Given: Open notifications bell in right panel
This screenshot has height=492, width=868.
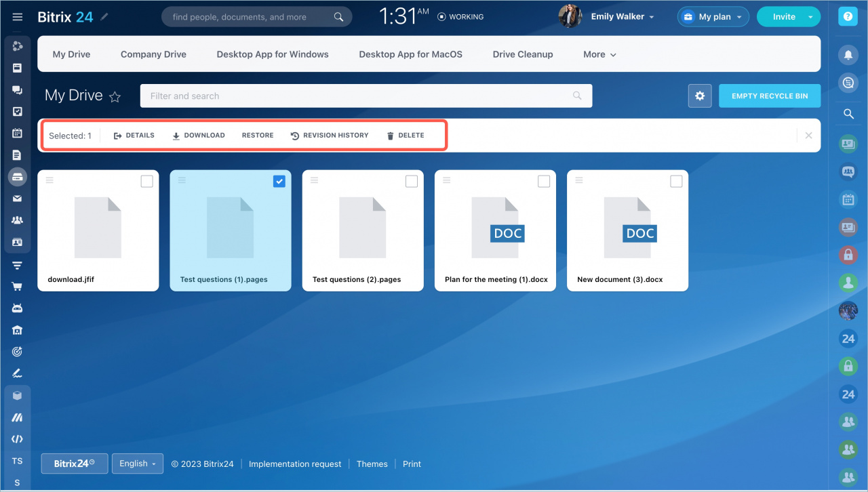Looking at the screenshot, I should (x=848, y=55).
